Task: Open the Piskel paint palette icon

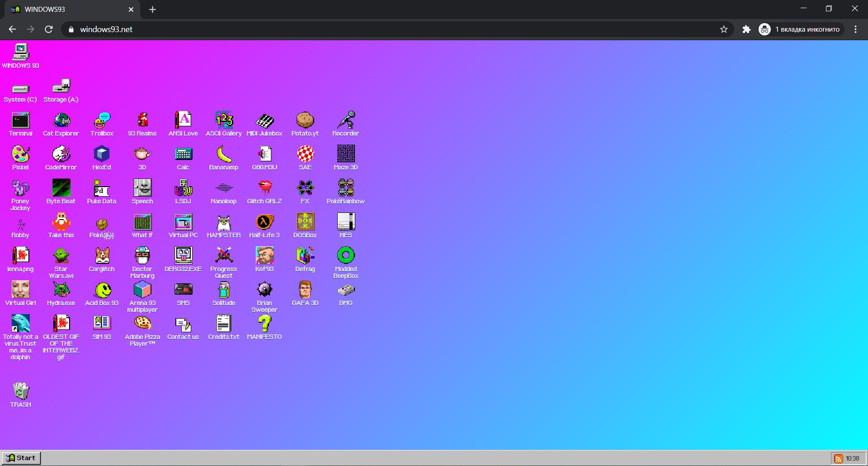Action: pos(20,158)
